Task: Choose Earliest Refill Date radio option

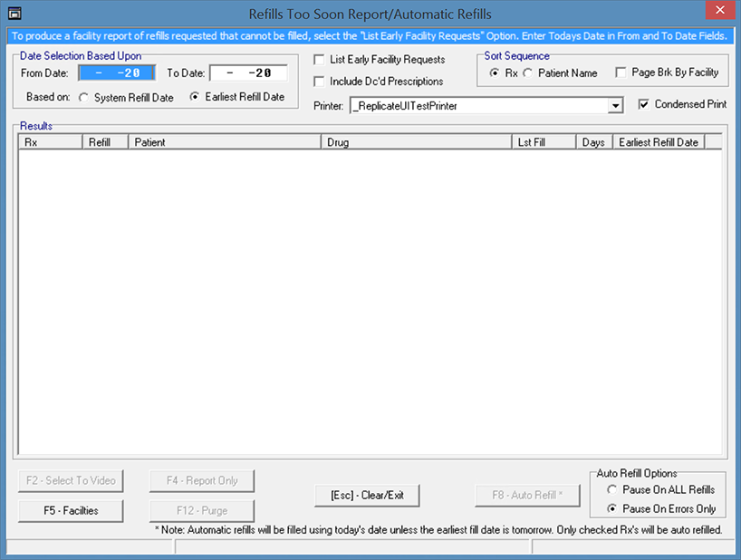Action: tap(195, 98)
